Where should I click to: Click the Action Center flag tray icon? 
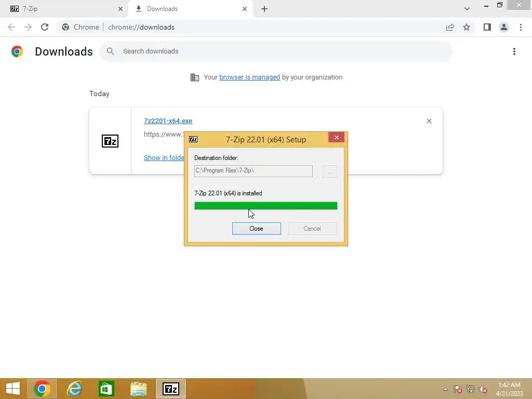click(x=458, y=389)
